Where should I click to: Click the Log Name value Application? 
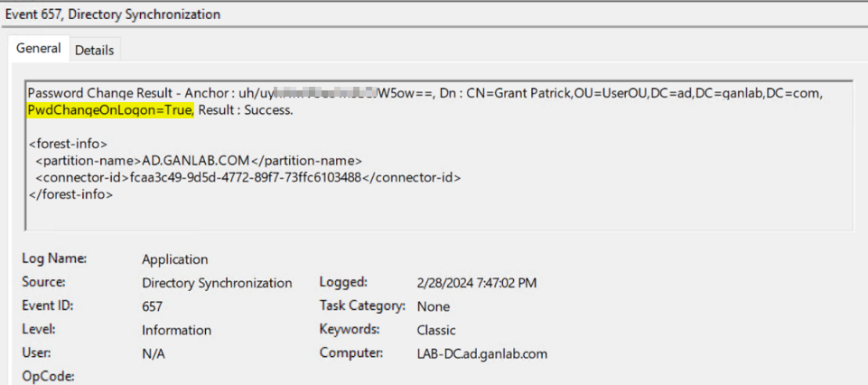[174, 259]
